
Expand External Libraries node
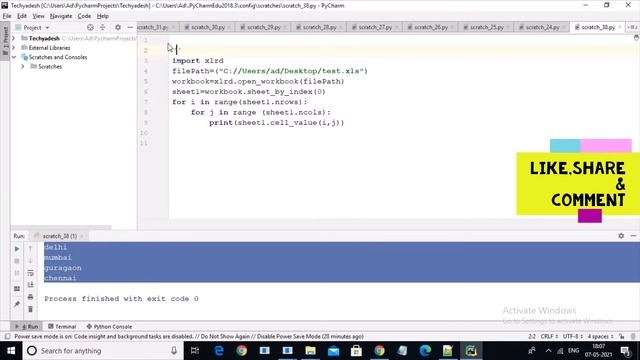click(13, 48)
